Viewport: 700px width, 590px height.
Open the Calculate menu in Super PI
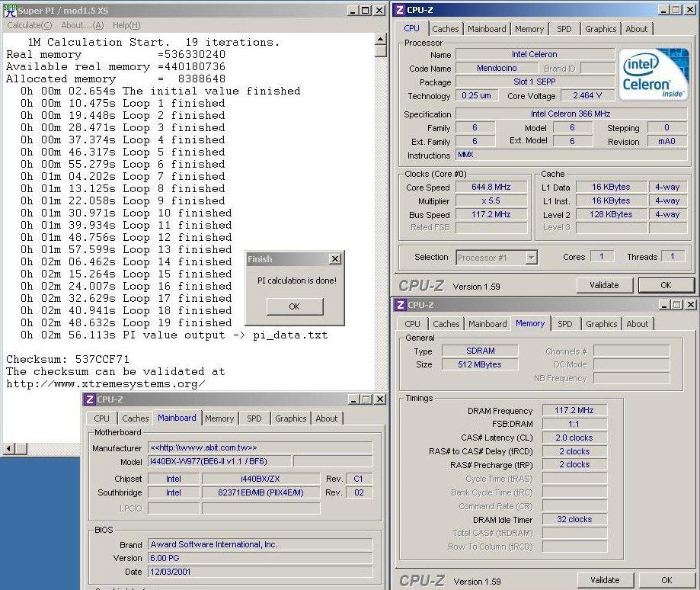pos(30,25)
